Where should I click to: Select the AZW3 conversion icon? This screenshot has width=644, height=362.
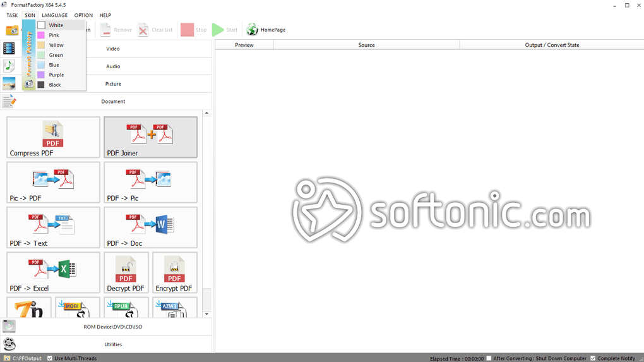[174, 308]
